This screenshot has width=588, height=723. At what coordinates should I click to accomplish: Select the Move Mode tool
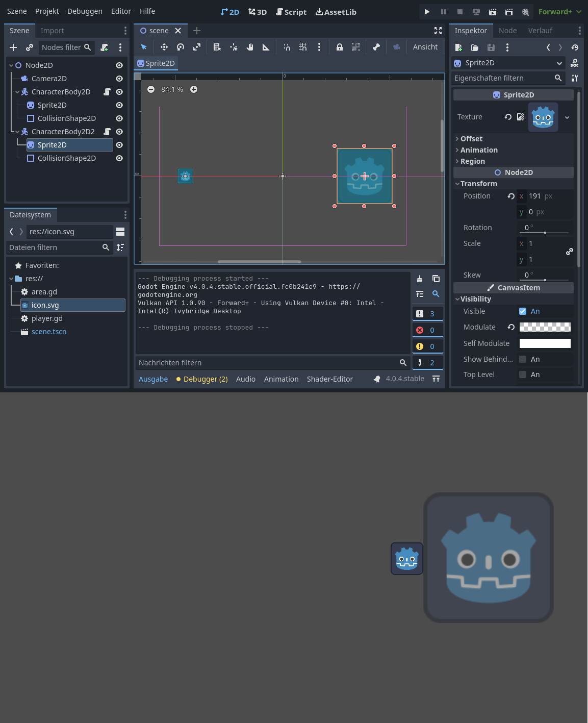point(164,47)
